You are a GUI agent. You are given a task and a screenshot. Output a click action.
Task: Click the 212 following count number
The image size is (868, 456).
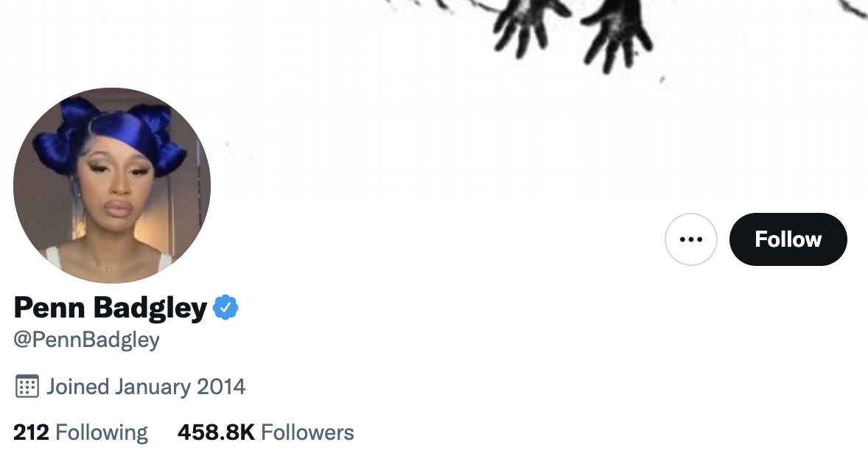[x=31, y=432]
